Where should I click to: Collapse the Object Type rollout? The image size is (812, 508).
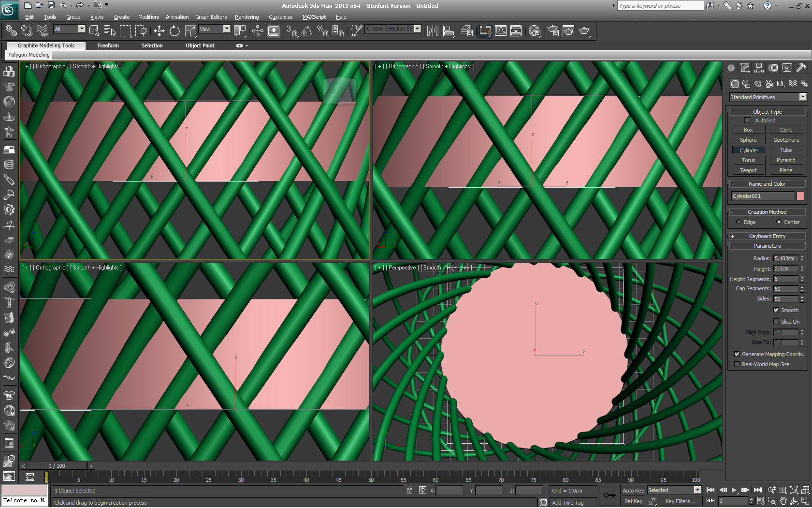coord(767,112)
